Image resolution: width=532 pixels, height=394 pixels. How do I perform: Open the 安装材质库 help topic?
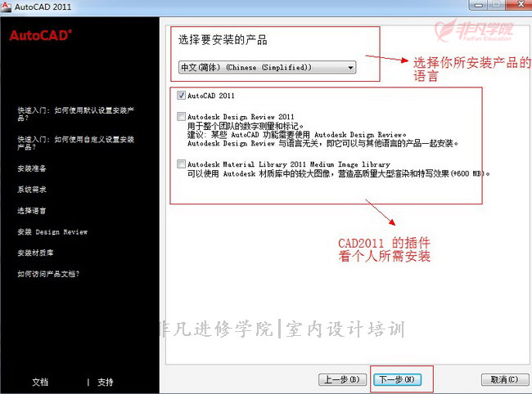35,253
